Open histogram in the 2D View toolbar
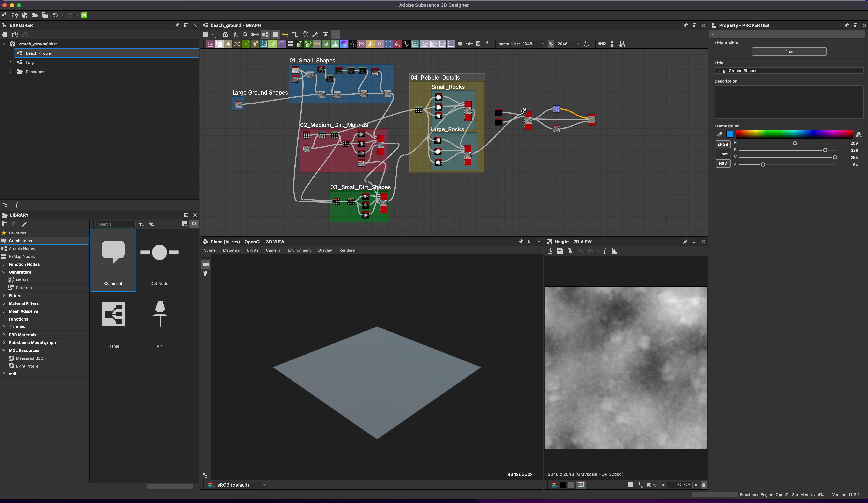 pos(615,251)
